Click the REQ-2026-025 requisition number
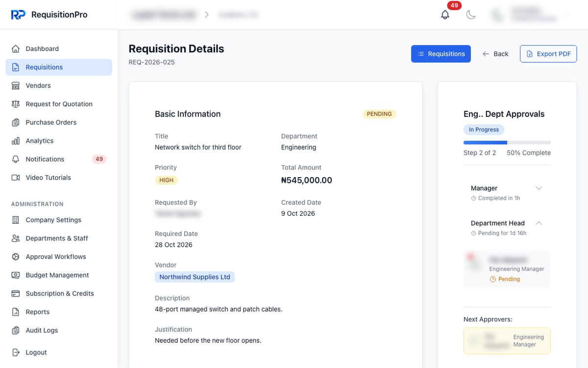 tap(151, 62)
